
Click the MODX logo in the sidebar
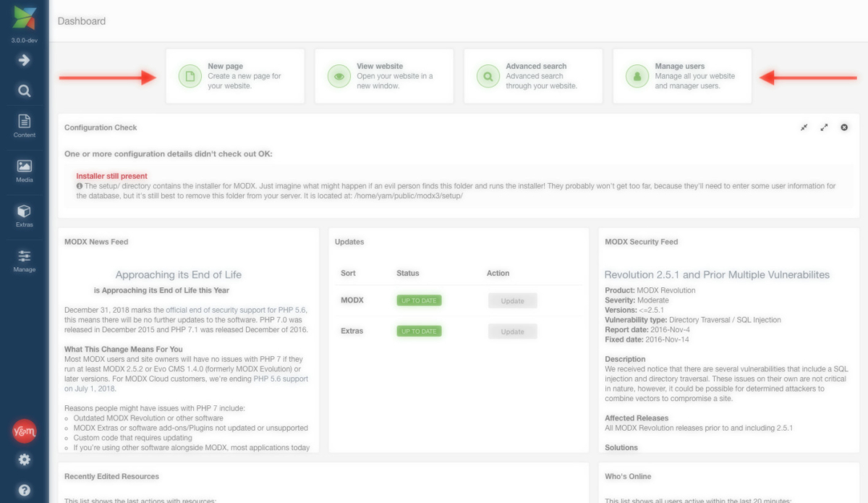pos(25,18)
